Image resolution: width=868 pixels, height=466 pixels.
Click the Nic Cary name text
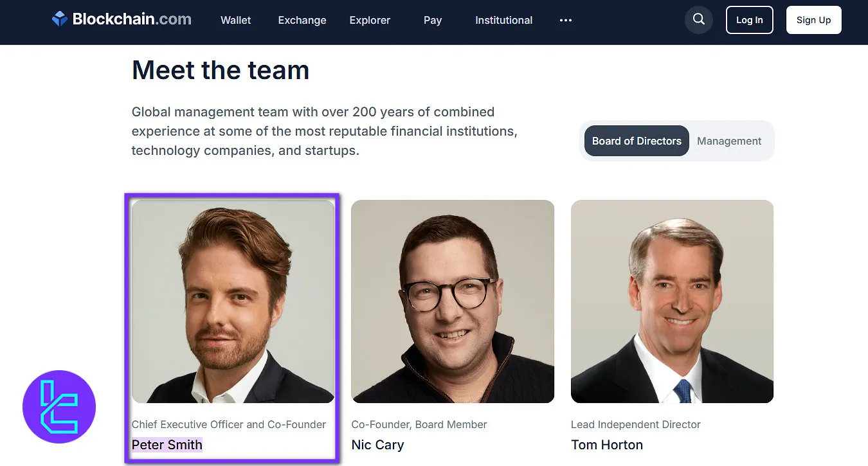(x=377, y=445)
